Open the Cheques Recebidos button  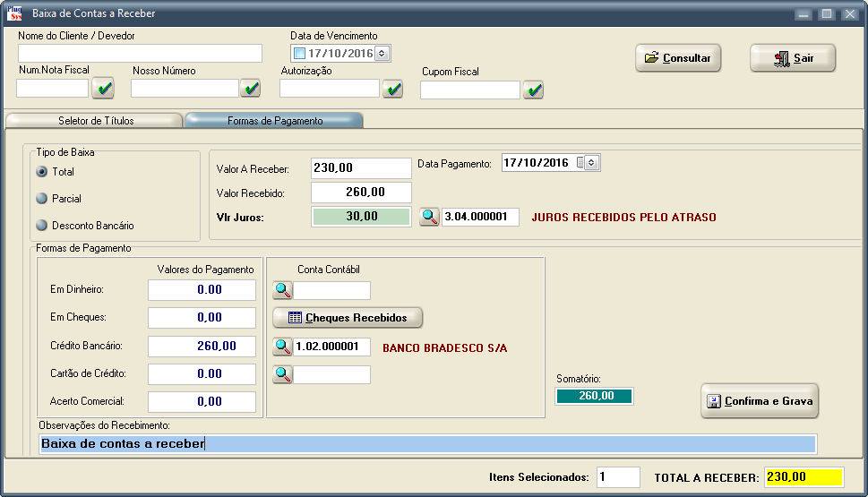point(348,318)
